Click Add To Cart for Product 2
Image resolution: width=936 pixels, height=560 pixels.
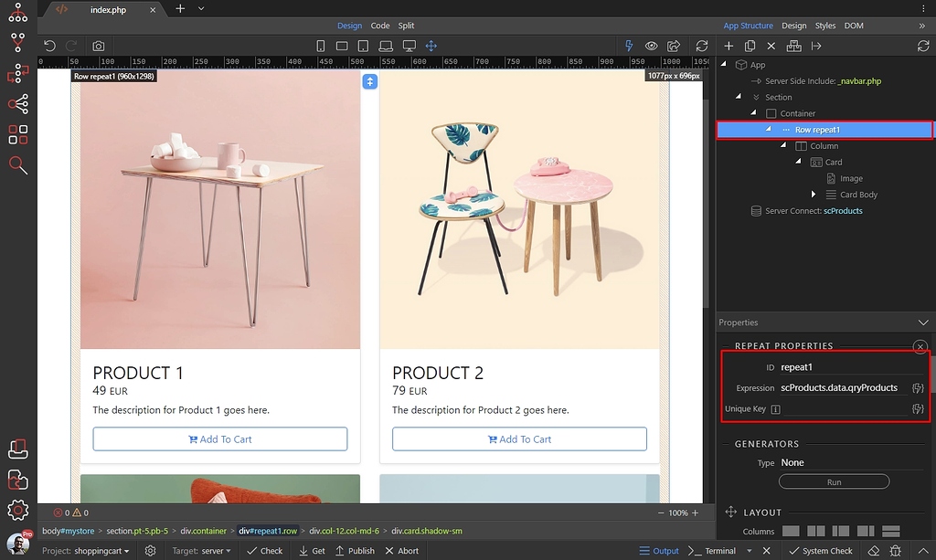click(519, 438)
